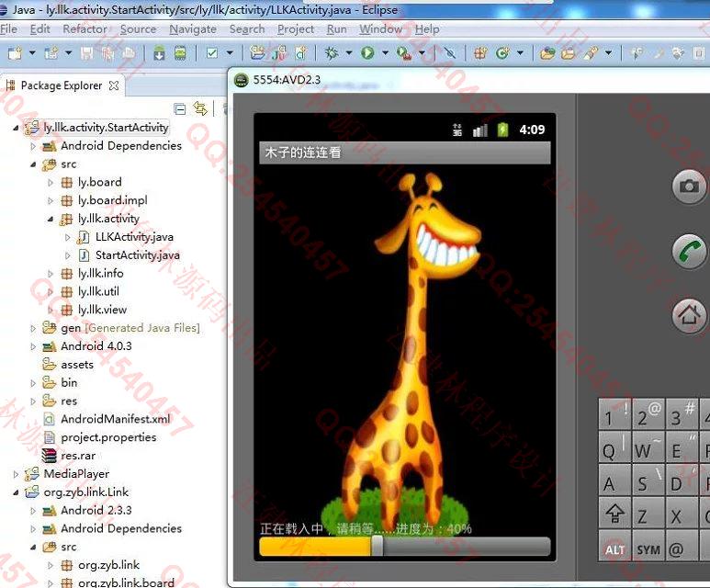Image resolution: width=710 pixels, height=588 pixels.
Task: Click the green Run button icon
Action: pyautogui.click(x=367, y=53)
